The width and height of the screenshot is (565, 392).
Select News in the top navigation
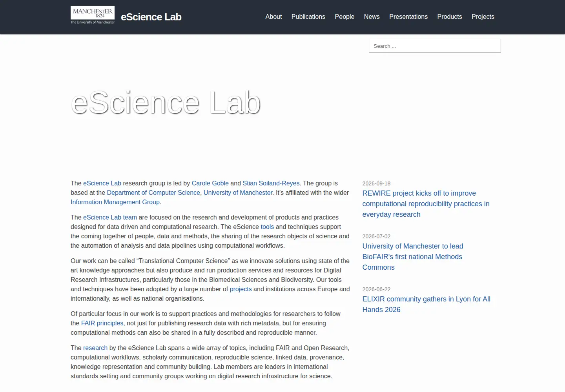pos(372,17)
